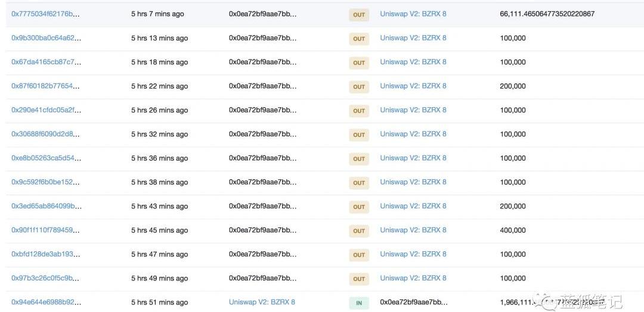Viewport: 644px width, 312px height.
Task: Open transaction 0x9c592f6b0be152…
Action: tap(46, 182)
